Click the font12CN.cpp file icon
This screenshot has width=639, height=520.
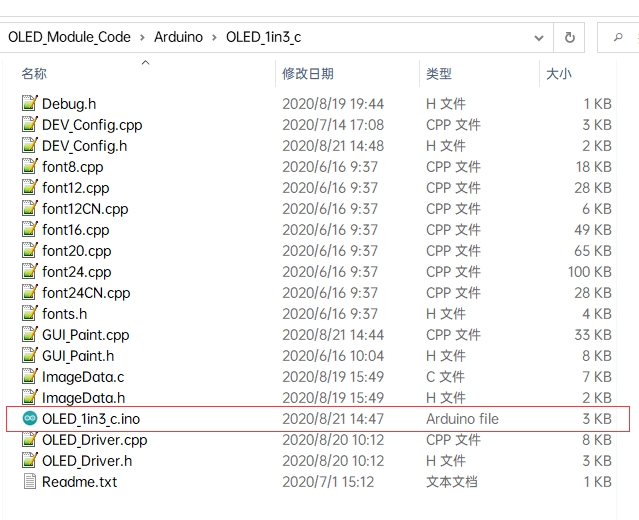(30, 209)
